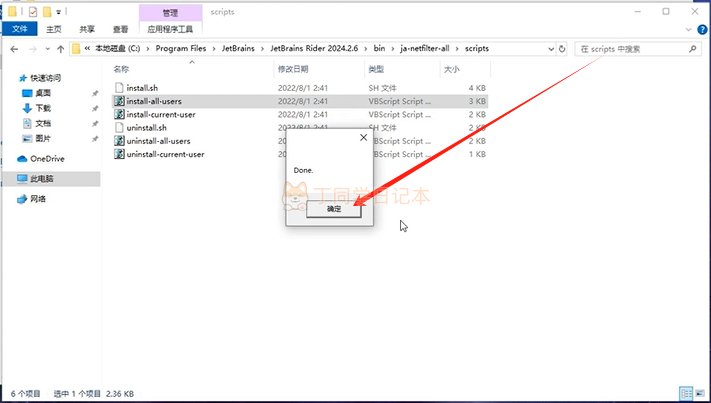
Task: Expand the 快速访问 tree node
Action: pos(10,78)
